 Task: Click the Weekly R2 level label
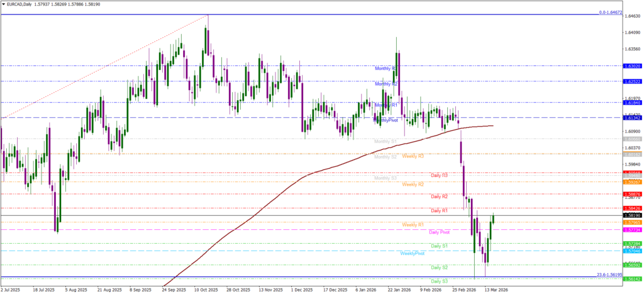pyautogui.click(x=413, y=184)
